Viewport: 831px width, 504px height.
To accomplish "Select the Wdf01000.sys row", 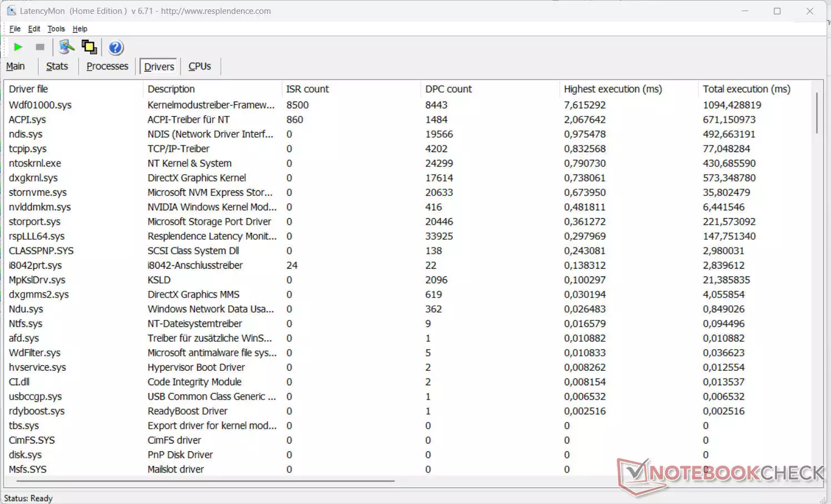I will (408, 105).
